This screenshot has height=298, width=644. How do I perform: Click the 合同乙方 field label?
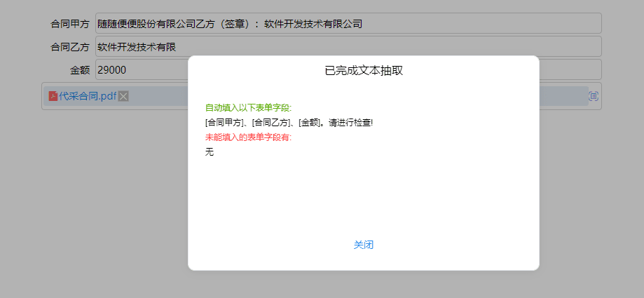(70, 47)
